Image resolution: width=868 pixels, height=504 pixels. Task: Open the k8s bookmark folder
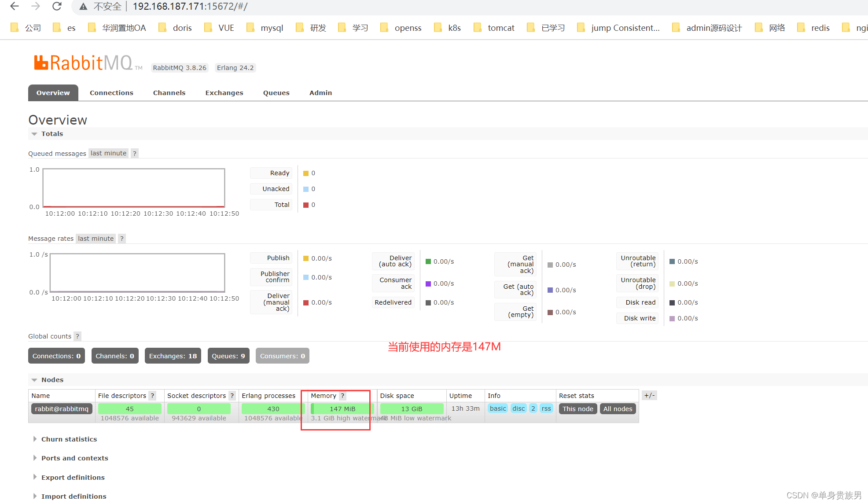(x=448, y=28)
